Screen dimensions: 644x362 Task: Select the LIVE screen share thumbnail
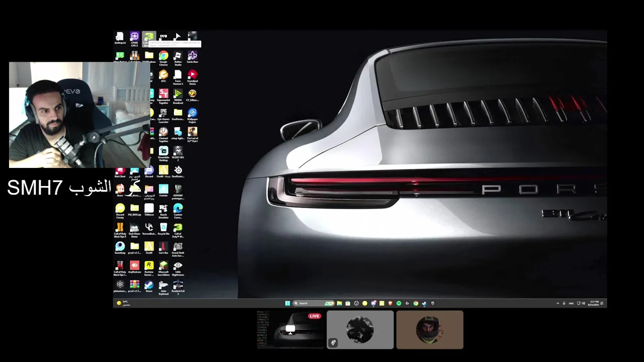click(290, 329)
